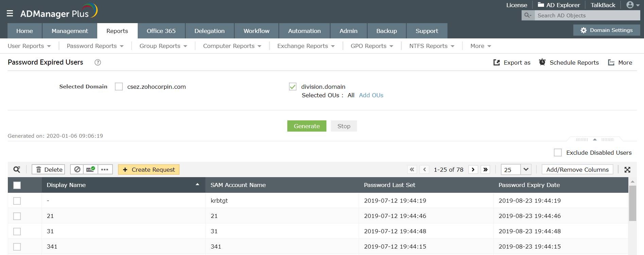Screen dimensions: 644x255
Task: Expand the report table to full screen
Action: [x=627, y=170]
